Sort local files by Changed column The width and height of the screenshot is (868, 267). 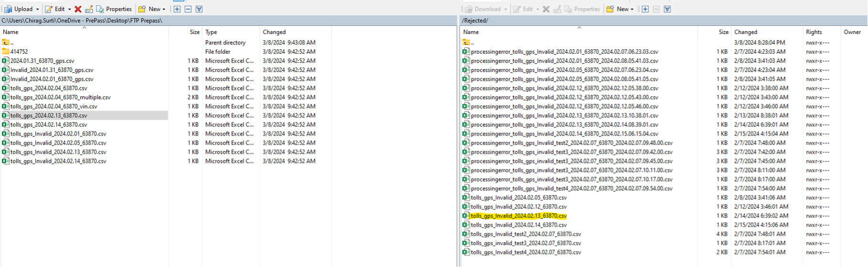tap(274, 32)
